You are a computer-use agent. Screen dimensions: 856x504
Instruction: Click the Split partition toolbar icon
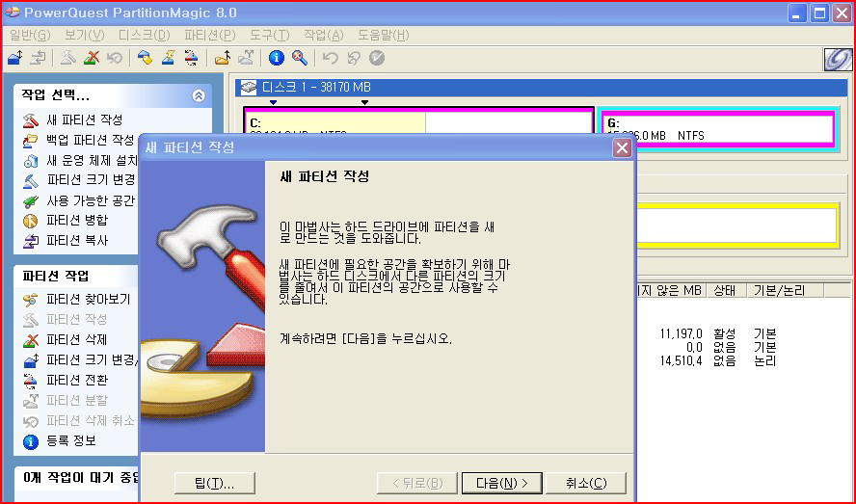point(246,57)
